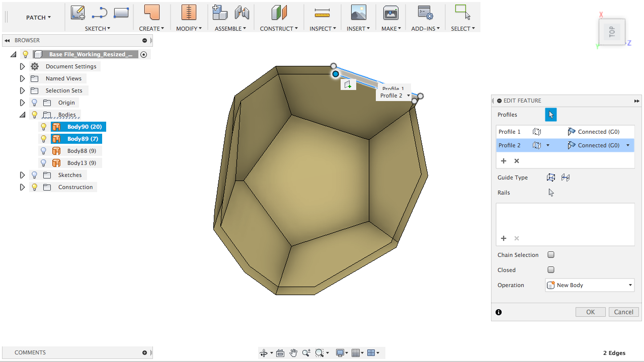Click the Zoom magnifier icon
This screenshot has height=362, width=644.
click(x=306, y=353)
